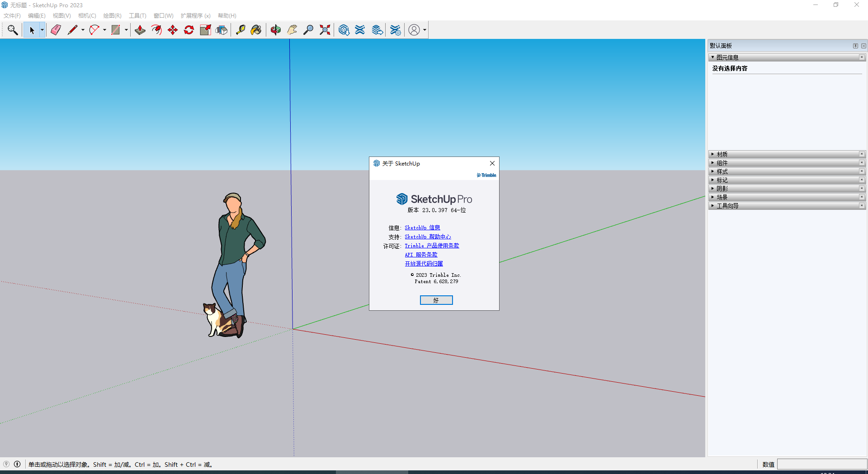Open the Arc tool dropdown arrow

pyautogui.click(x=104, y=30)
